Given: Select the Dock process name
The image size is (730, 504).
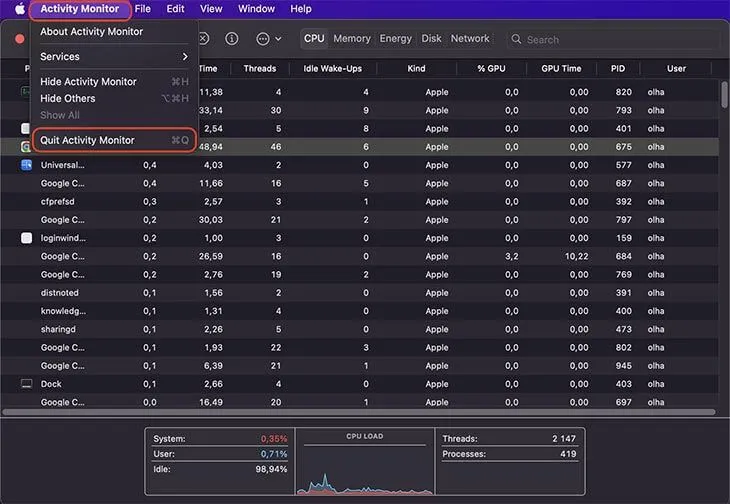Looking at the screenshot, I should [x=51, y=384].
